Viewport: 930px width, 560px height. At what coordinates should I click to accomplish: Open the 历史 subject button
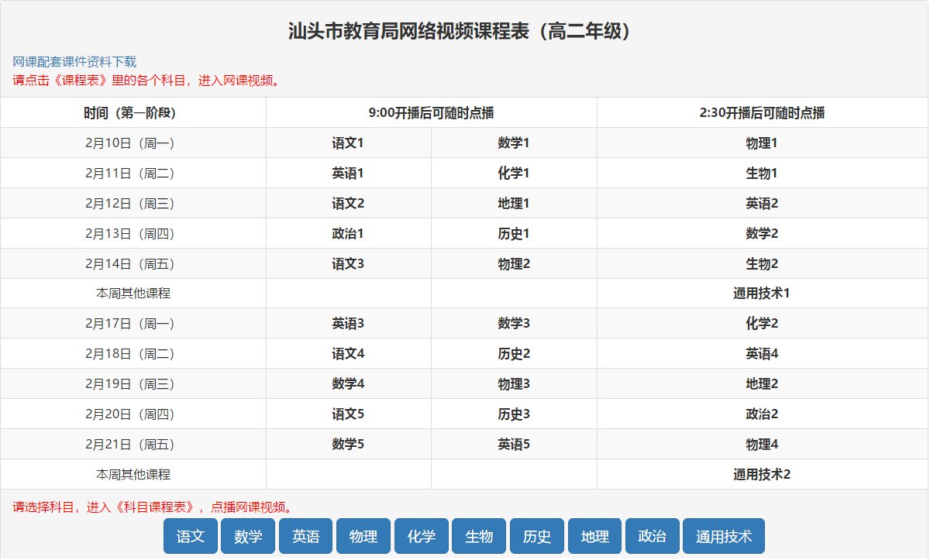[537, 536]
